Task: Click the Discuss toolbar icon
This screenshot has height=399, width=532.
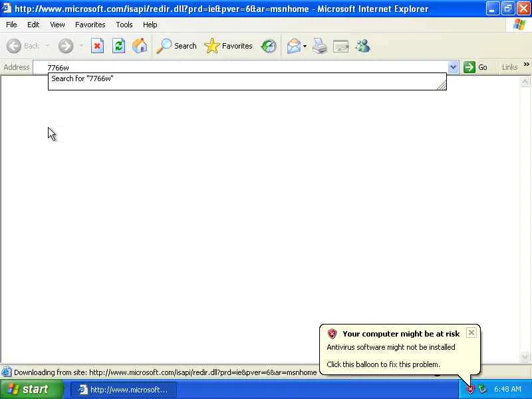Action: click(x=341, y=46)
